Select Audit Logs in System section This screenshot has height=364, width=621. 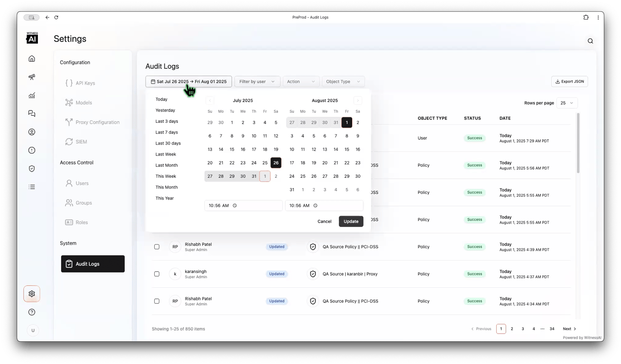pos(93,264)
